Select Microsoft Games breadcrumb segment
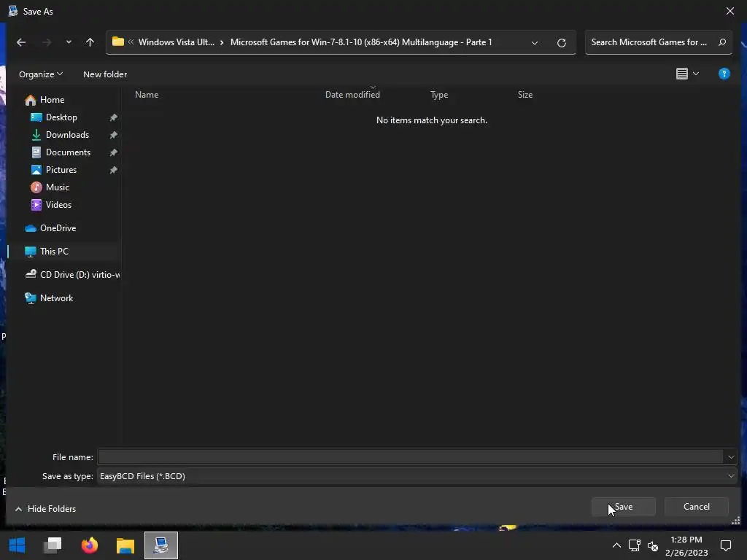This screenshot has height=560, width=747. pos(361,42)
